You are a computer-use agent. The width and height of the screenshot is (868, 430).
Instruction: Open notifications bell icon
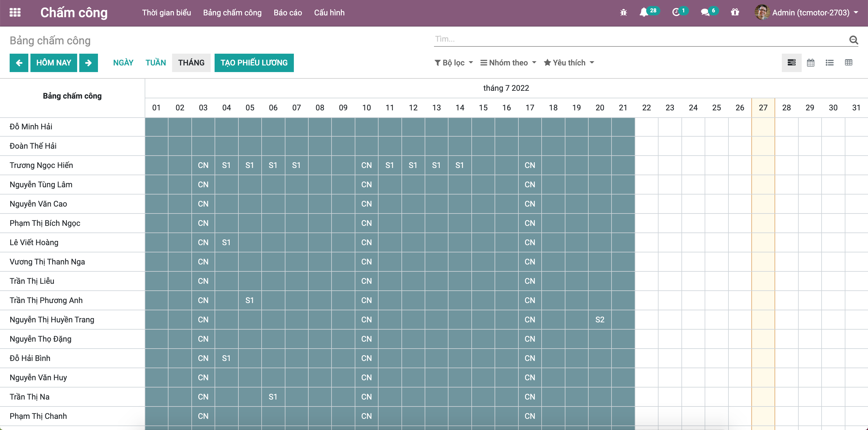click(x=643, y=12)
